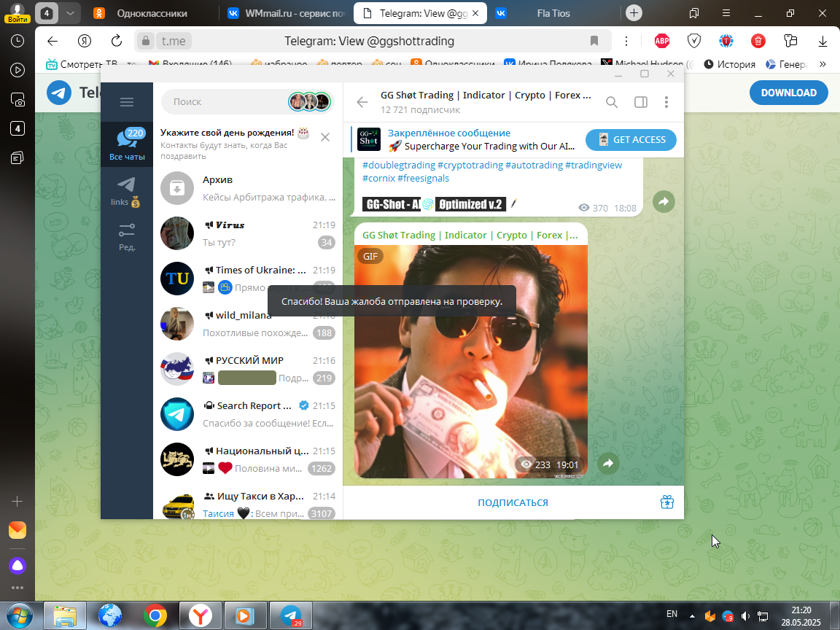
Task: Click the #cornix hashtag
Action: 378,178
